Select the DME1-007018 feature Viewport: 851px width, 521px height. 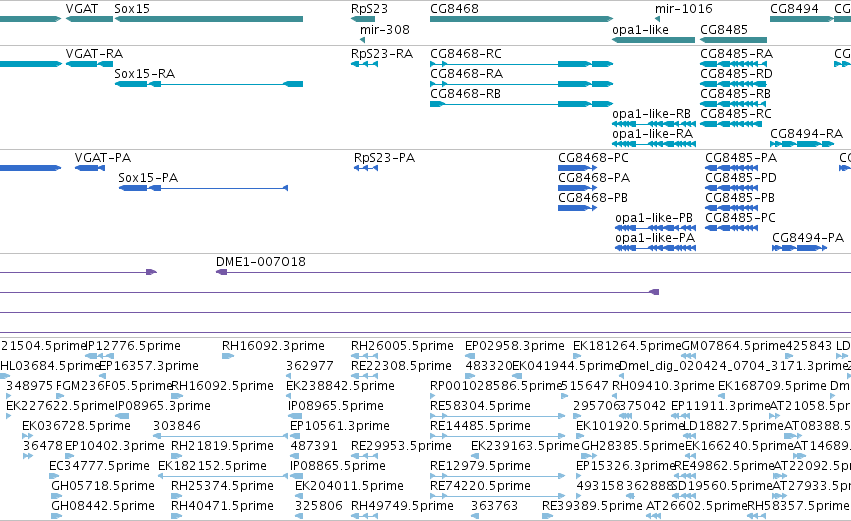[x=261, y=262]
